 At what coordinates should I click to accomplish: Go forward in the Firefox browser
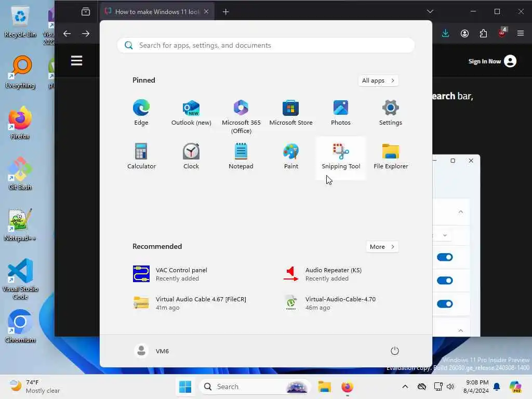[86, 34]
